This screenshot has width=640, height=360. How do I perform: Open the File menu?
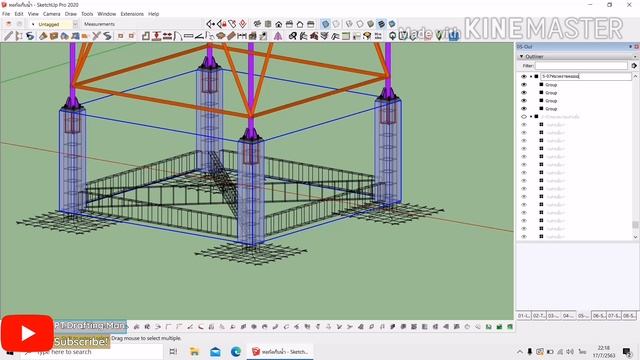tap(6, 14)
